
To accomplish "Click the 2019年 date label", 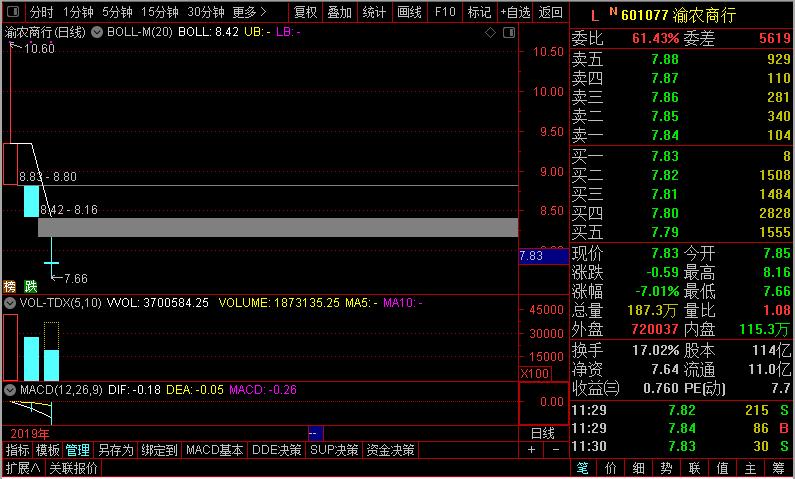I will (30, 434).
